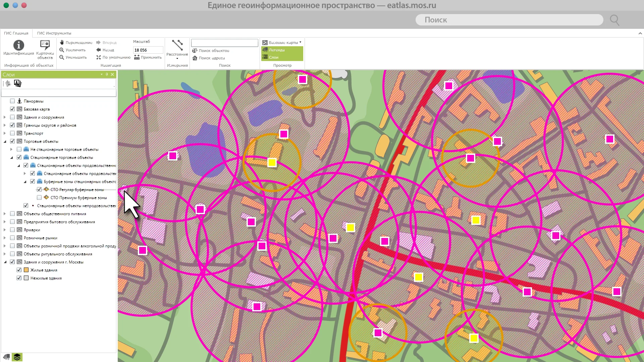Focus the Масштаб scale value field
Image resolution: width=644 pixels, height=362 pixels.
148,50
